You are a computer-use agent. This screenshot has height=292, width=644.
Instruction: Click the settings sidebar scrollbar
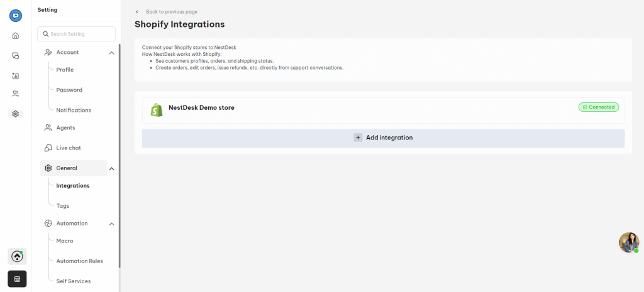(x=119, y=156)
